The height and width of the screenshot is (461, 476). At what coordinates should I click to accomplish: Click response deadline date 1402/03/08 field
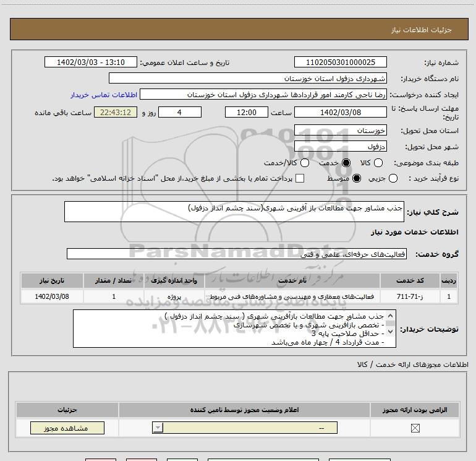340,112
